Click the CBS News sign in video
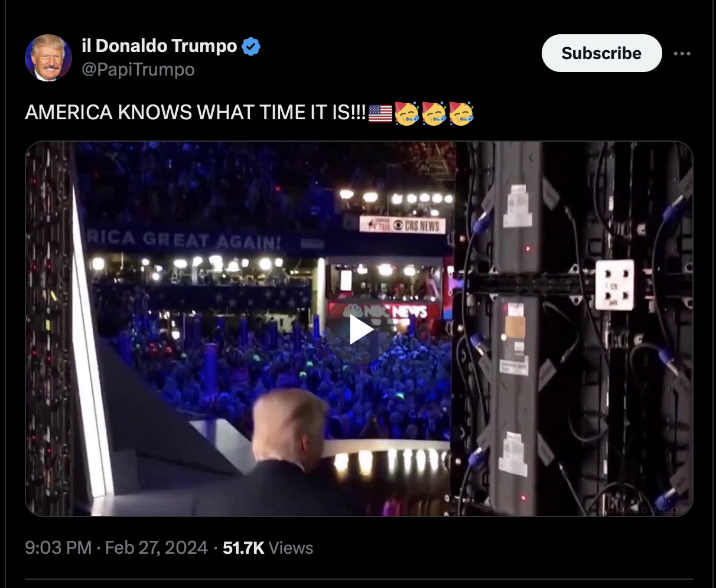Screen dimensions: 716x588 pos(402,225)
